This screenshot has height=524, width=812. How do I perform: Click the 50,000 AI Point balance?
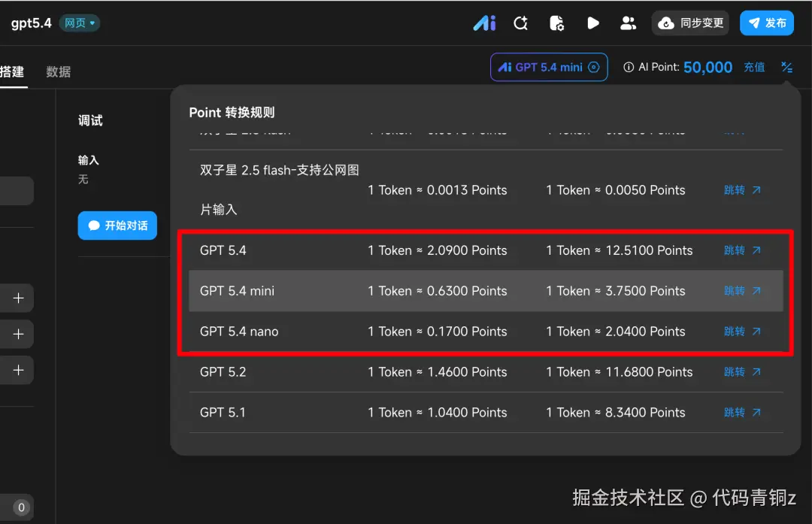pyautogui.click(x=708, y=68)
